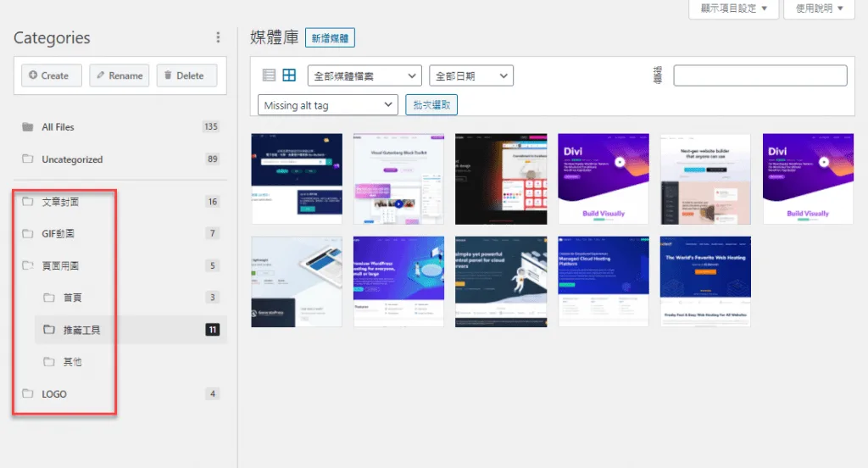The image size is (868, 468).
Task: Select the Visual Gutenberg Block Toolkit thumbnail
Action: pos(398,178)
